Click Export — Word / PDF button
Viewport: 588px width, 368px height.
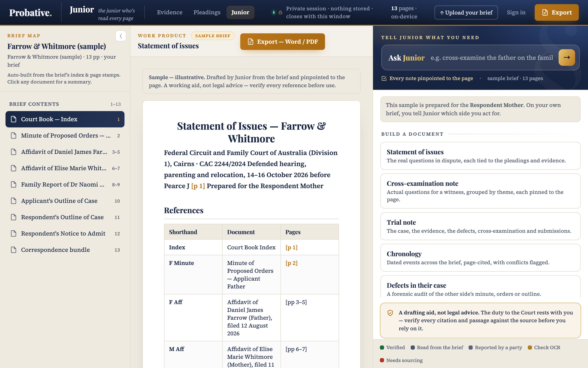click(283, 42)
